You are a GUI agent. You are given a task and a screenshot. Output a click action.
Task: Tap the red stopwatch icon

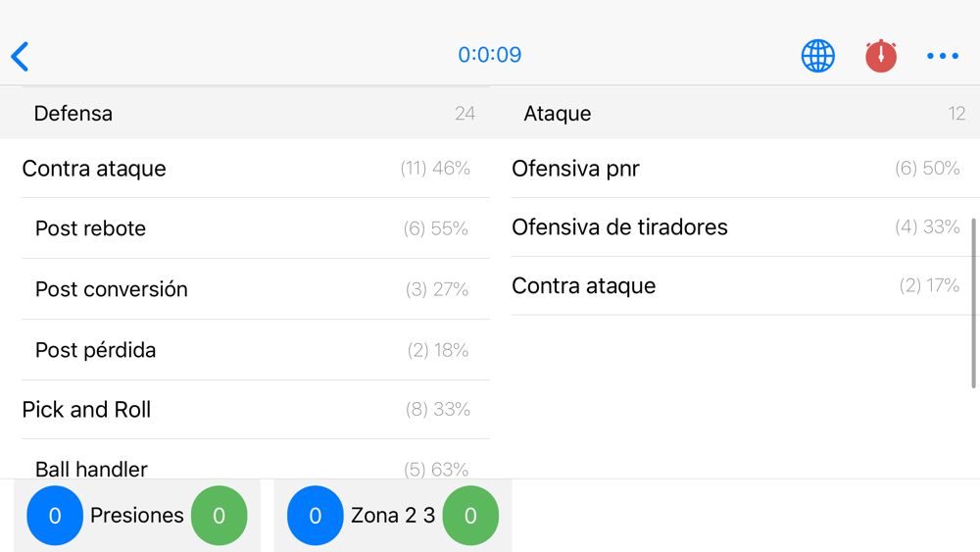click(881, 56)
